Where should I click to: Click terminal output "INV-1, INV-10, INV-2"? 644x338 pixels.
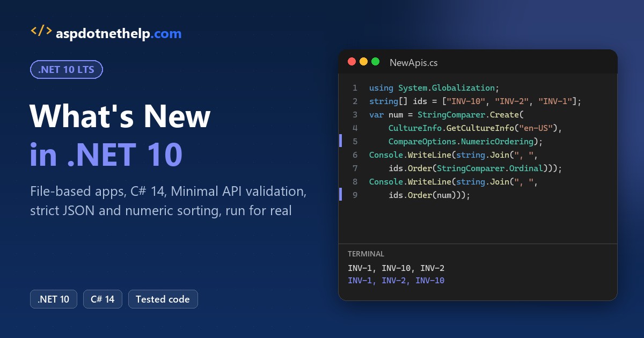coord(396,268)
